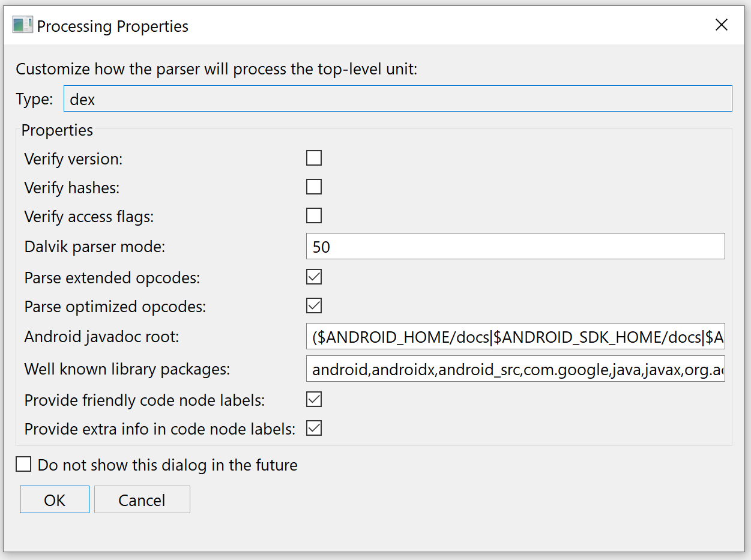Close the Processing Properties dialog

click(721, 25)
